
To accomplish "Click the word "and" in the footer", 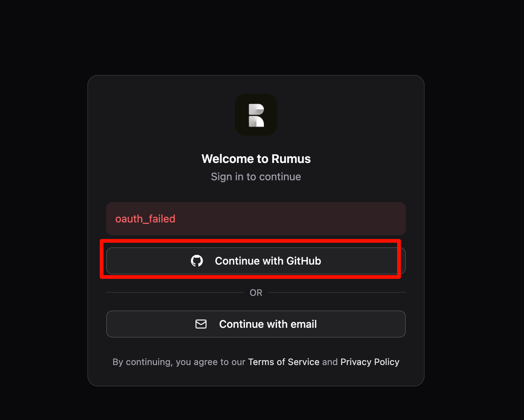I will [x=330, y=362].
